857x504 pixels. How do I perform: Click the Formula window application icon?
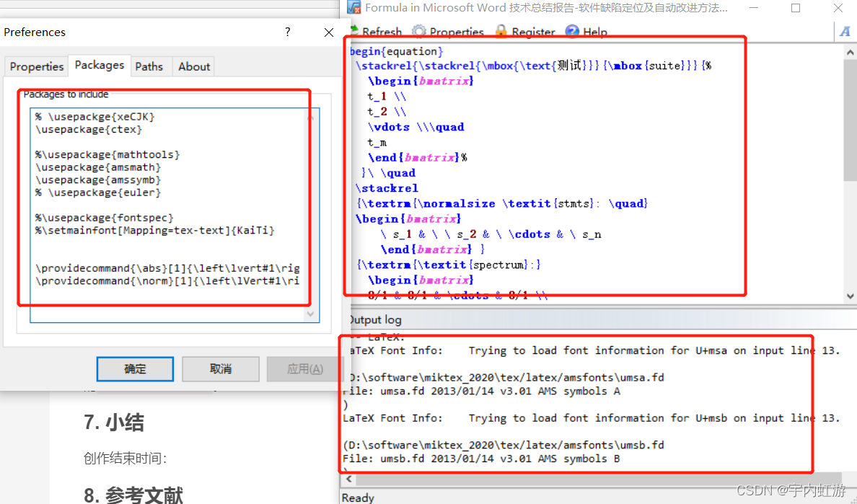coord(354,8)
